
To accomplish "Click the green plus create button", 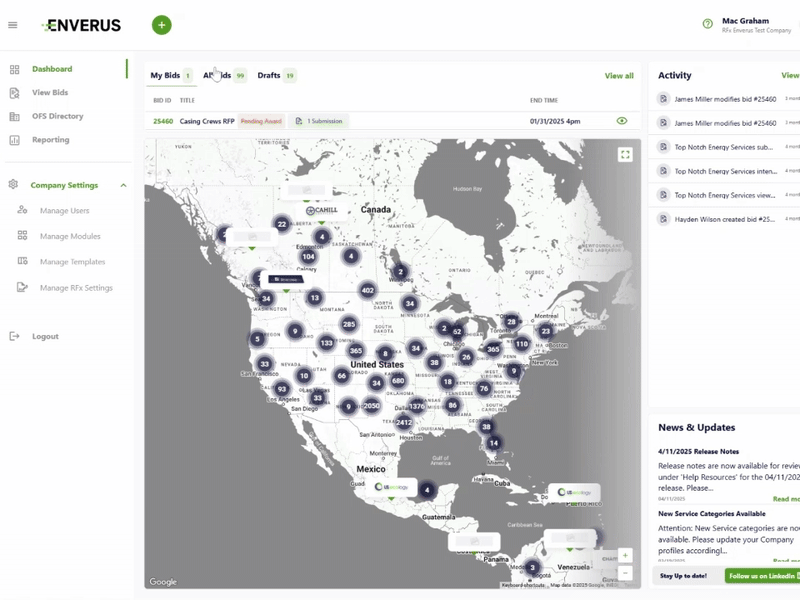I will pyautogui.click(x=161, y=25).
